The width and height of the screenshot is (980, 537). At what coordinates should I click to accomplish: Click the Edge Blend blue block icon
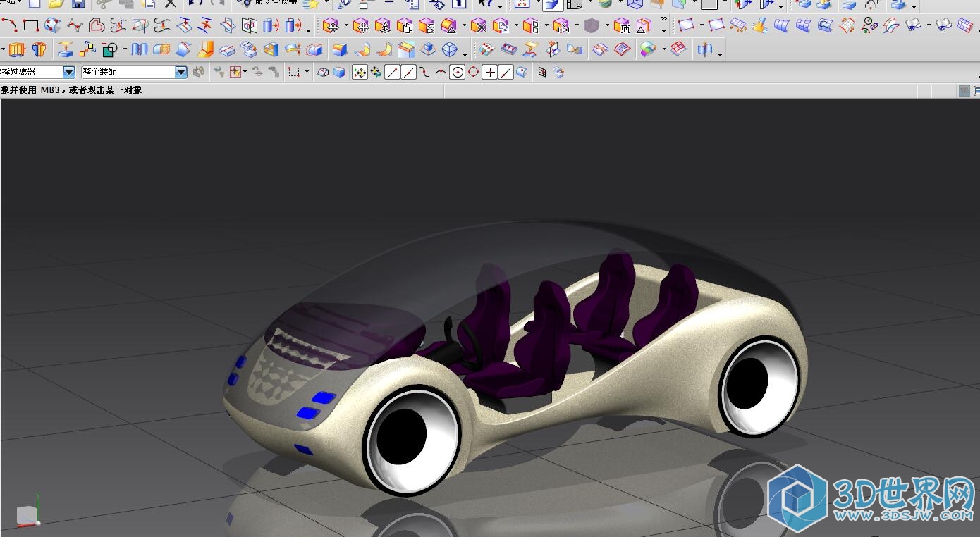coord(340,49)
